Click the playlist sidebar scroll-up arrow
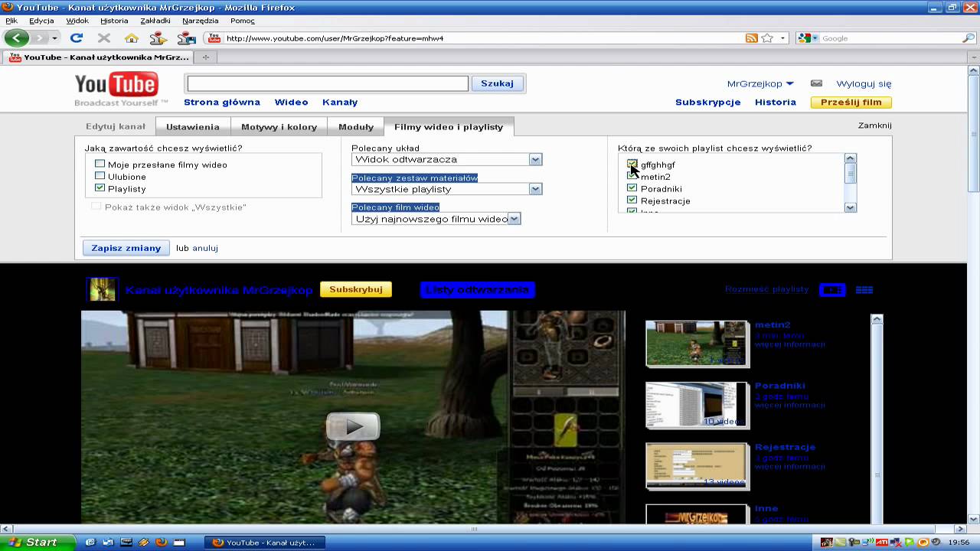Image resolution: width=980 pixels, height=551 pixels. (877, 318)
